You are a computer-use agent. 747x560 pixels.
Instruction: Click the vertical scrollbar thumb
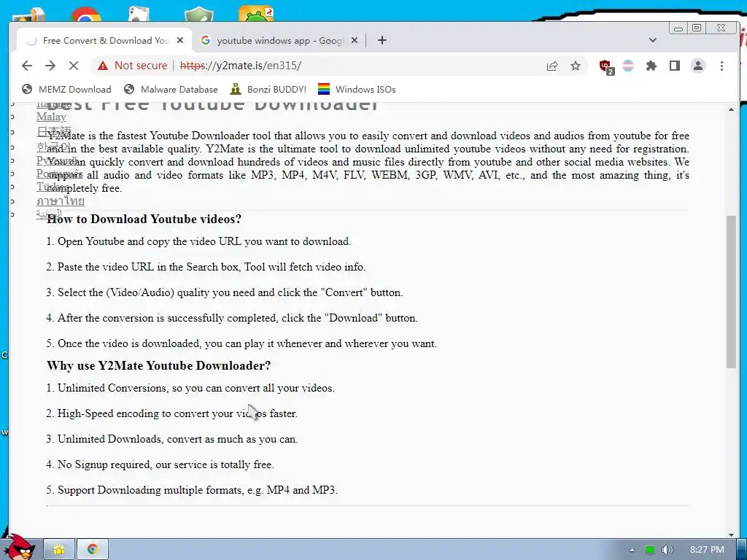point(731,292)
